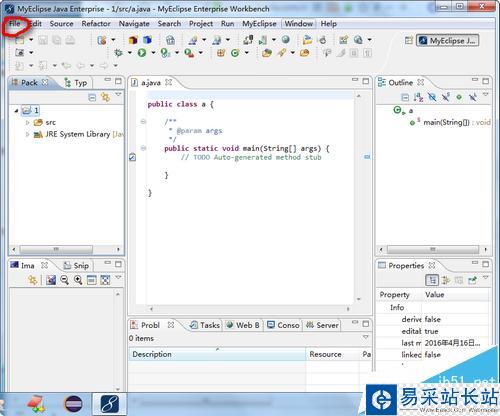Open the MyEclipse menu

click(x=259, y=24)
